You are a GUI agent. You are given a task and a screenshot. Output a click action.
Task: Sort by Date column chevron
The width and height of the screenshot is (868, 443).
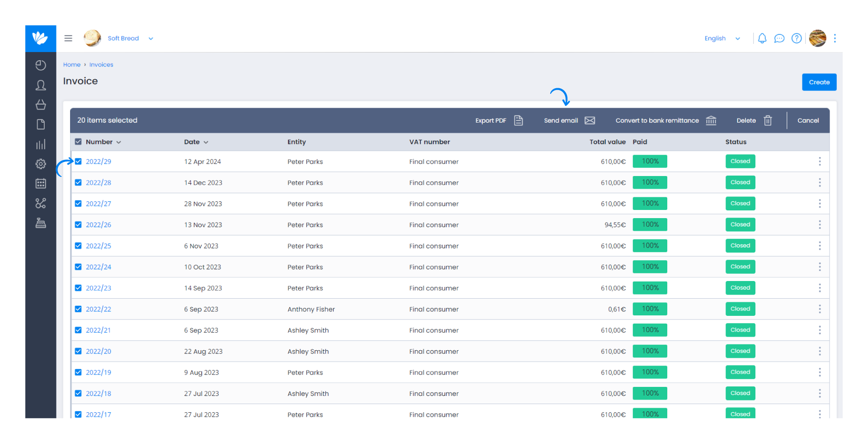(206, 142)
